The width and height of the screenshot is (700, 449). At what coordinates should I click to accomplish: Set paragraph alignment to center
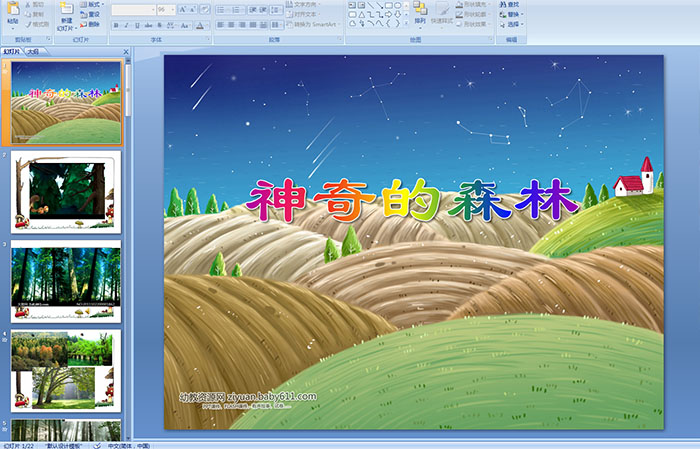(231, 25)
